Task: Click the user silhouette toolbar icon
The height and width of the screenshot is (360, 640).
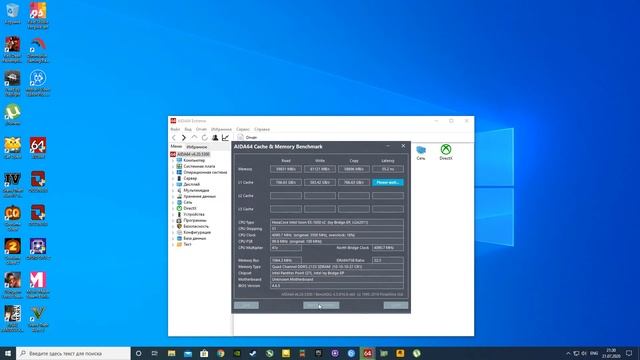Action: coord(215,138)
